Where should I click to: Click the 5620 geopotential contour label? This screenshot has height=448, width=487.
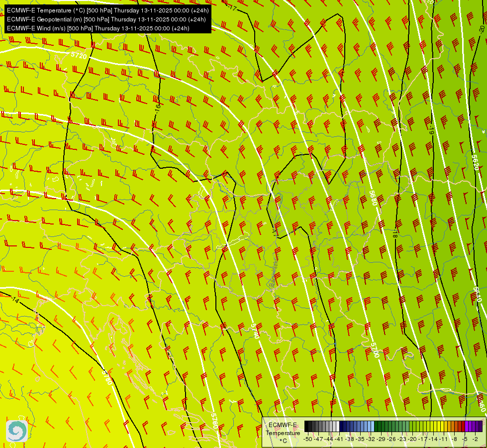point(475,162)
